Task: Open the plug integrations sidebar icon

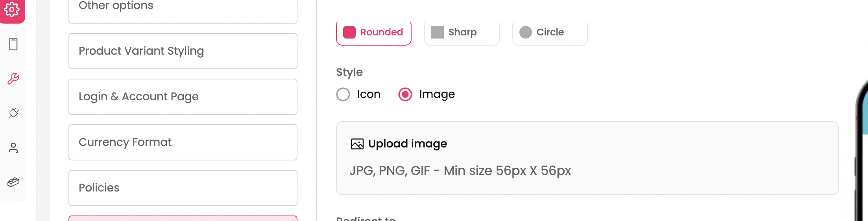Action: tap(13, 113)
